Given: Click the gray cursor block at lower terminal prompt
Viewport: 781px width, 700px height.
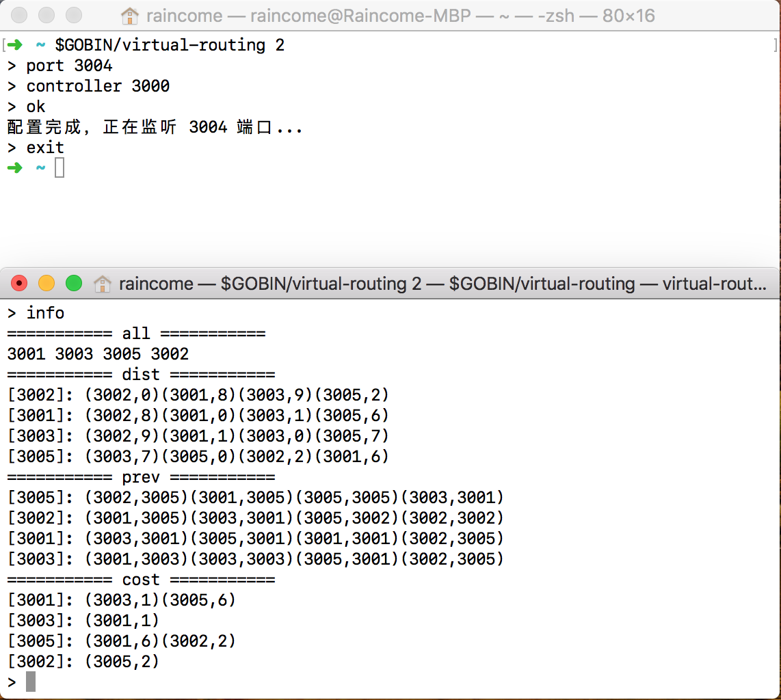Looking at the screenshot, I should click(31, 682).
